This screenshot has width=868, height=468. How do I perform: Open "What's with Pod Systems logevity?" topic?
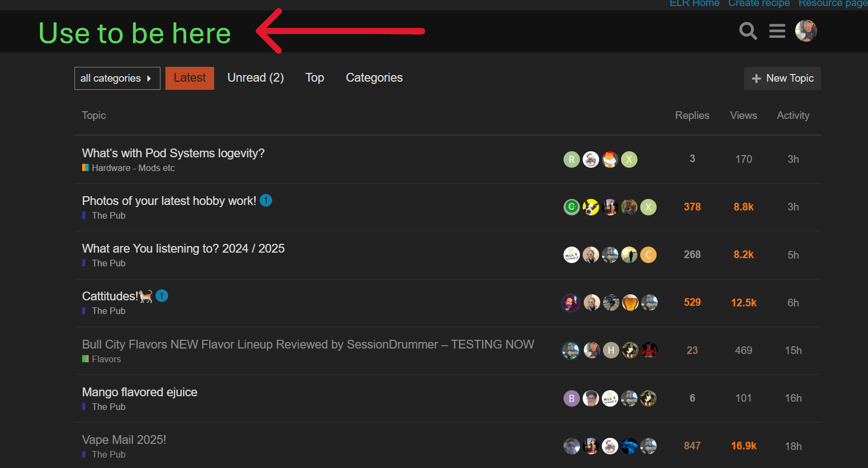click(x=173, y=153)
